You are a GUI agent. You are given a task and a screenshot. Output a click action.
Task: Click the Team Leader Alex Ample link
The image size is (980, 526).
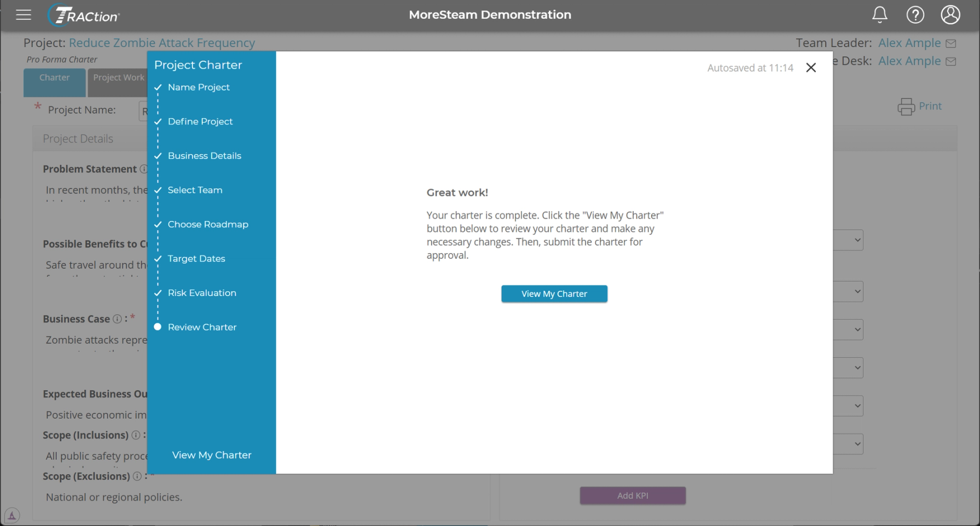(909, 43)
